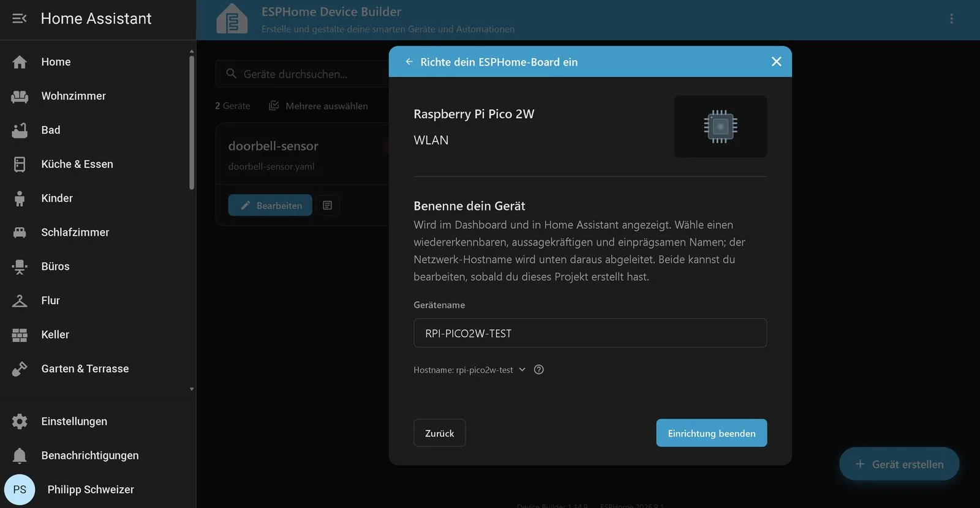The height and width of the screenshot is (508, 980).
Task: Click the doorbell-sensor device title
Action: click(x=273, y=146)
